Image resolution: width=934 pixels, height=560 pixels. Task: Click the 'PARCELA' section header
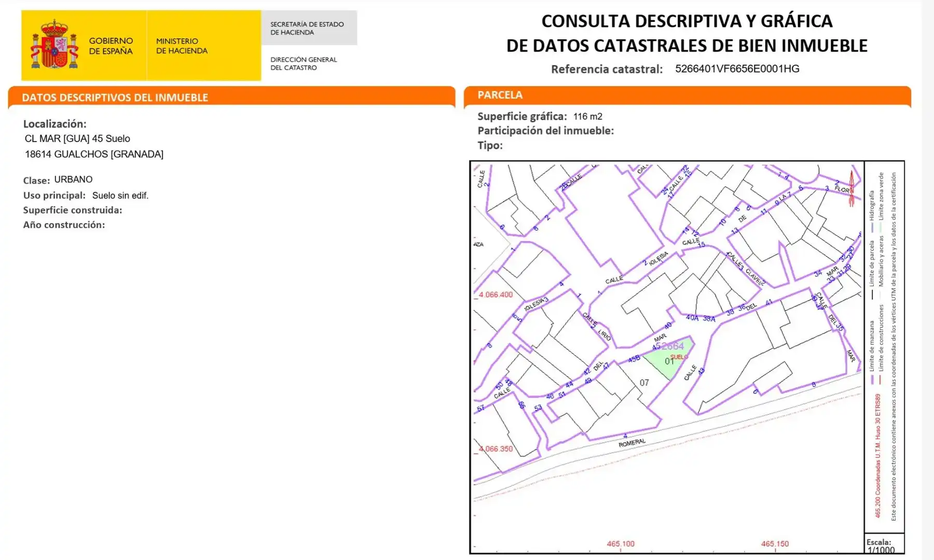(x=500, y=95)
